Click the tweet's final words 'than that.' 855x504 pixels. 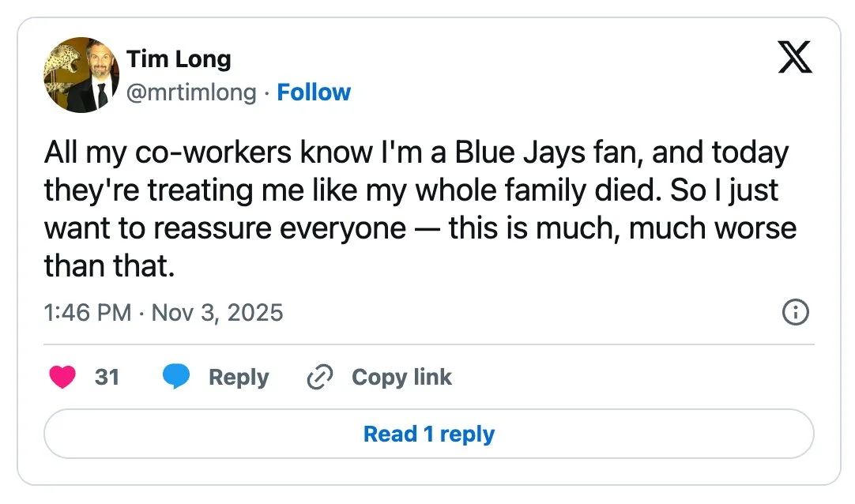108,266
